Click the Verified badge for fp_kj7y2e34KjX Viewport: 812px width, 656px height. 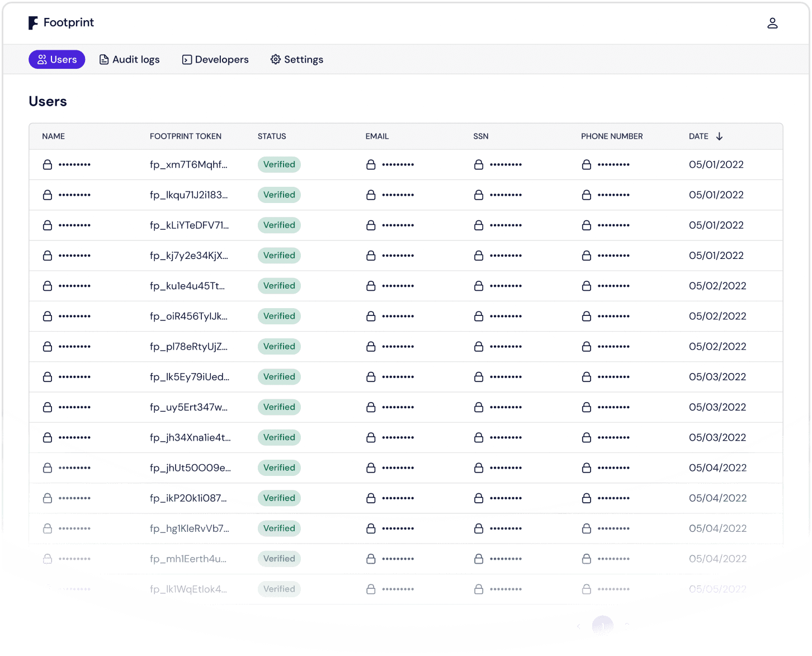pos(279,256)
